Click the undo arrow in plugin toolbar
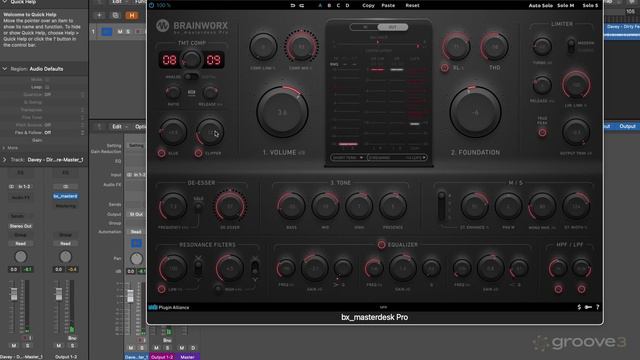 [293, 5]
